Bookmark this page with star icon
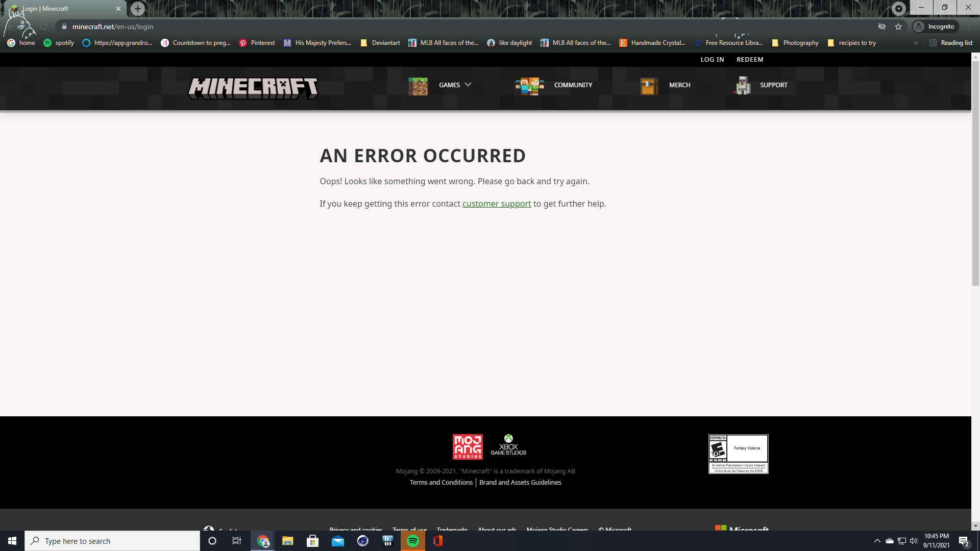980x551 pixels. coord(898,27)
